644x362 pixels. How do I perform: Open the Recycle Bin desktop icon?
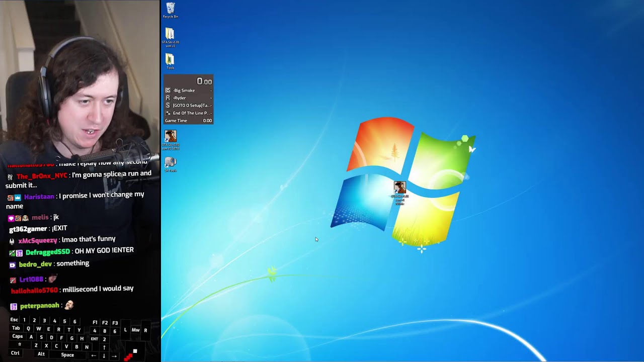171,10
